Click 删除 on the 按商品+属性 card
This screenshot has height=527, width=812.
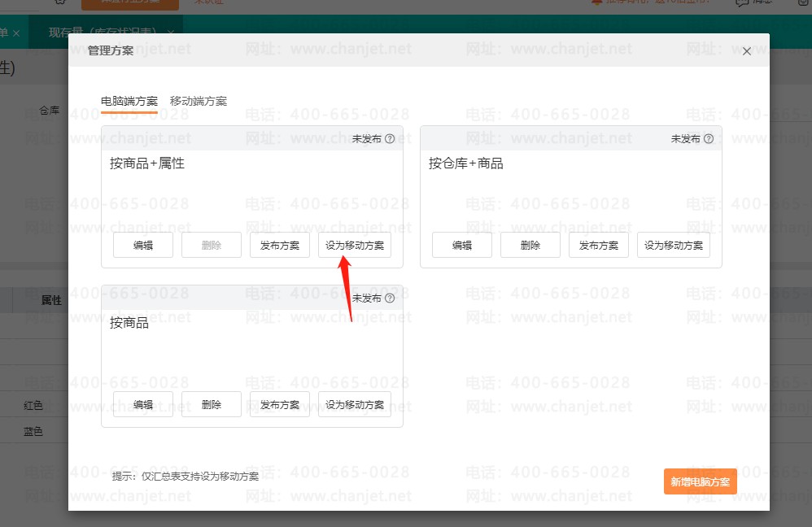click(x=212, y=246)
